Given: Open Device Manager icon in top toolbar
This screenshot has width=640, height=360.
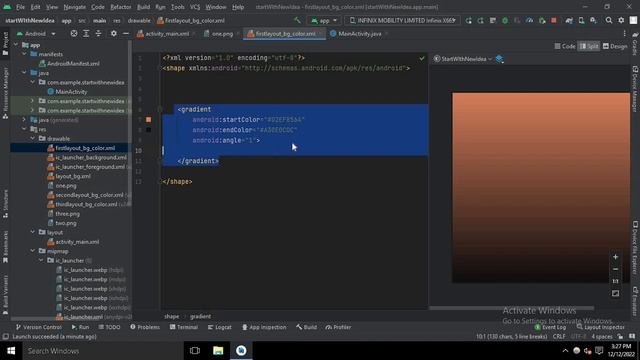Looking at the screenshot, I should pyautogui.click(x=581, y=20).
